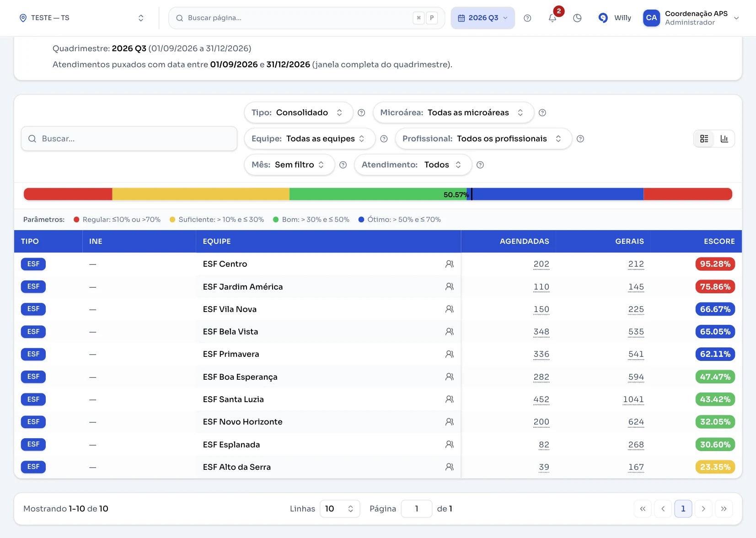Screen dimensions: 756x538
Task: Go to the first page
Action: [x=643, y=509]
